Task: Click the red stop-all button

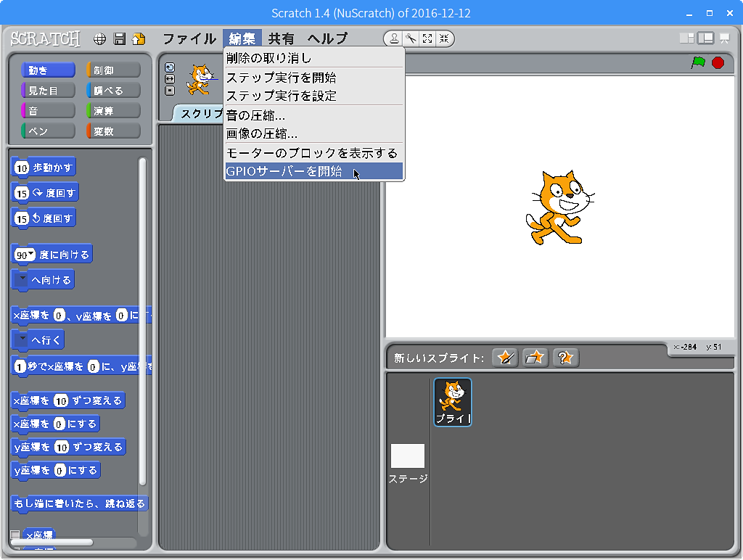Action: click(x=718, y=62)
